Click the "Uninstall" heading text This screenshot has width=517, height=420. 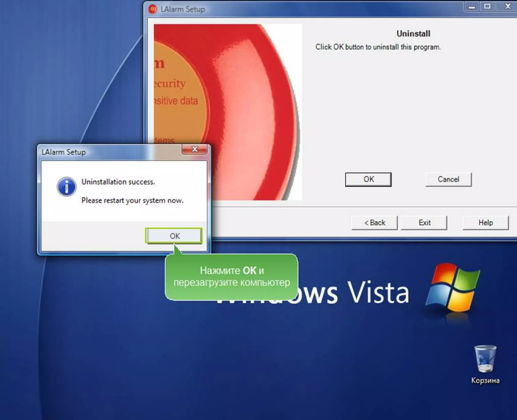413,34
